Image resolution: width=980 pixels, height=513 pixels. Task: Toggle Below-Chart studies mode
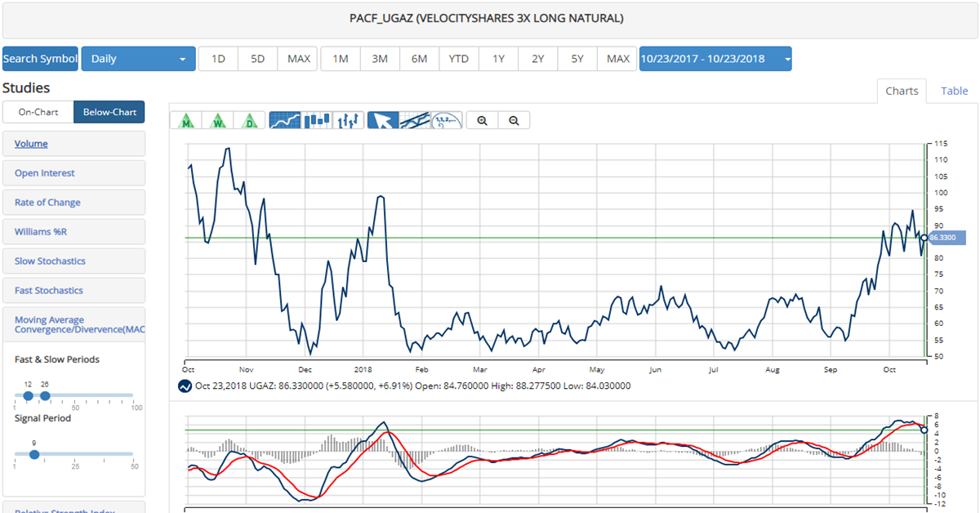(109, 112)
